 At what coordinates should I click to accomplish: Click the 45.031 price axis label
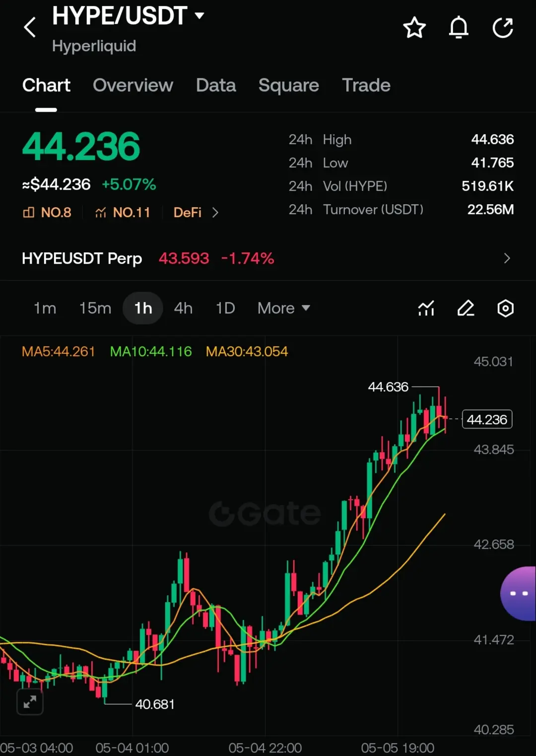click(x=493, y=362)
